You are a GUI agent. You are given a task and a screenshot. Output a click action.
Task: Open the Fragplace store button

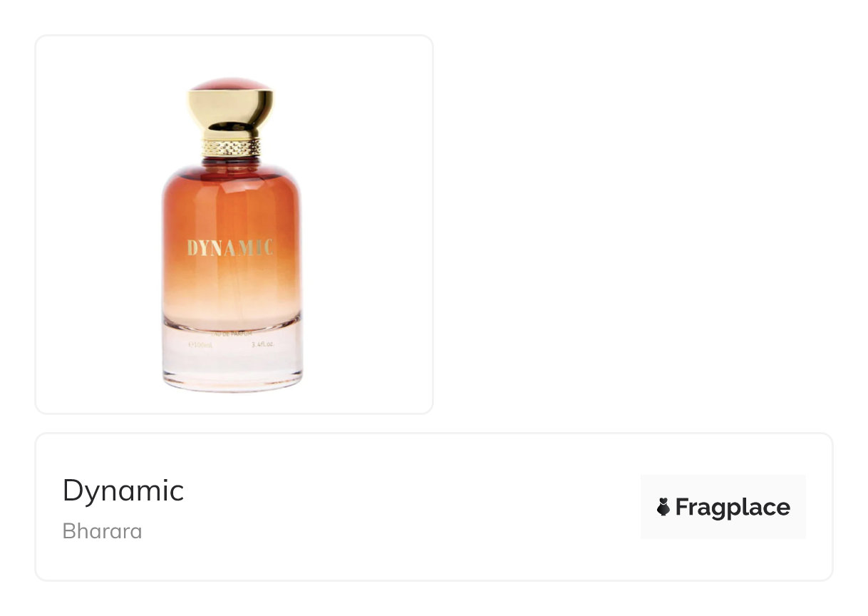pos(723,507)
